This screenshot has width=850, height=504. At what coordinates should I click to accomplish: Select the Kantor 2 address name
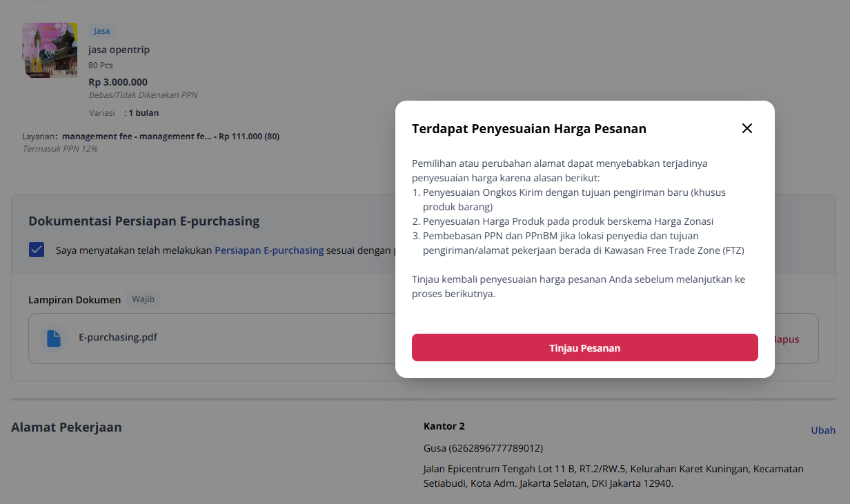444,426
